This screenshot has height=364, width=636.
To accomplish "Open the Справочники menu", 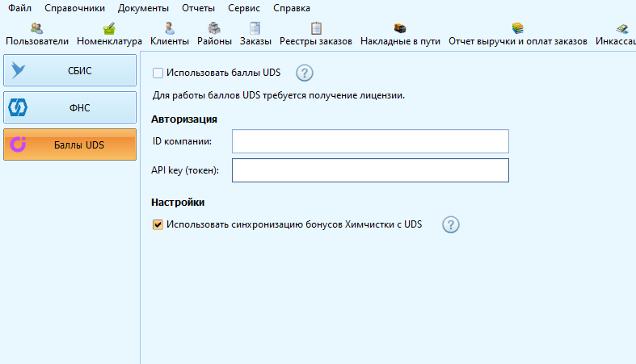I will click(x=74, y=8).
